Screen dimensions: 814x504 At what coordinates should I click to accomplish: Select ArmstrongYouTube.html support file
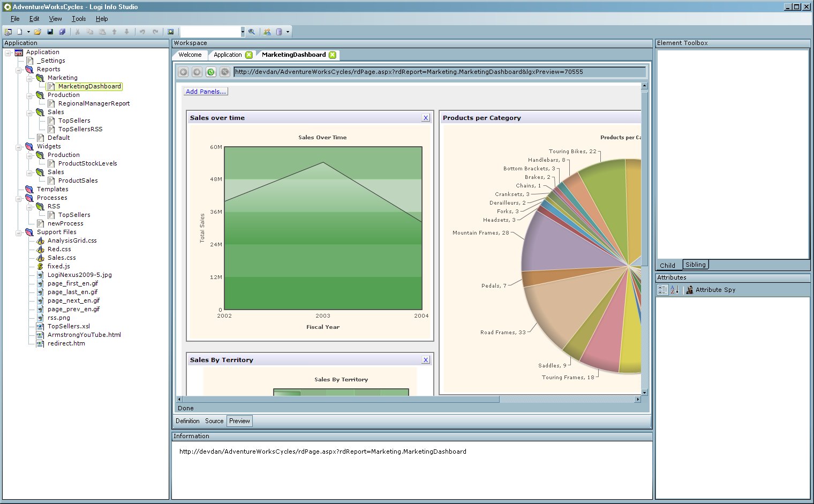(x=84, y=335)
